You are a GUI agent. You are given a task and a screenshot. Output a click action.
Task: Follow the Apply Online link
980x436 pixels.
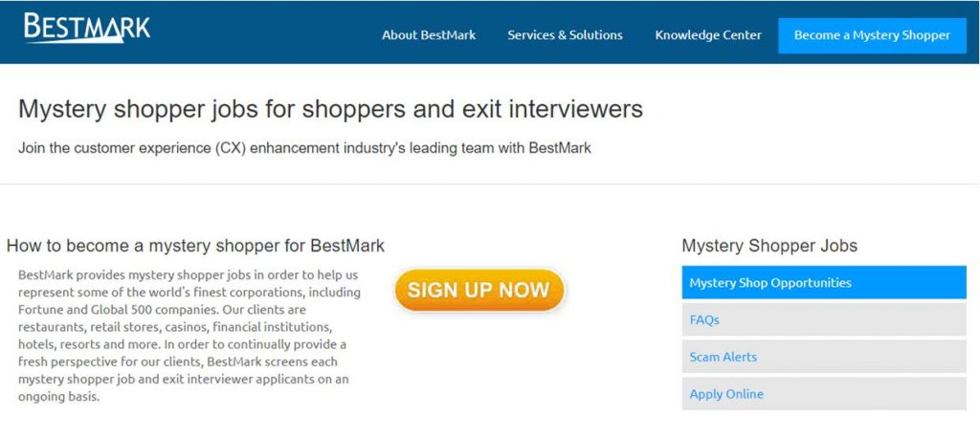coord(726,394)
